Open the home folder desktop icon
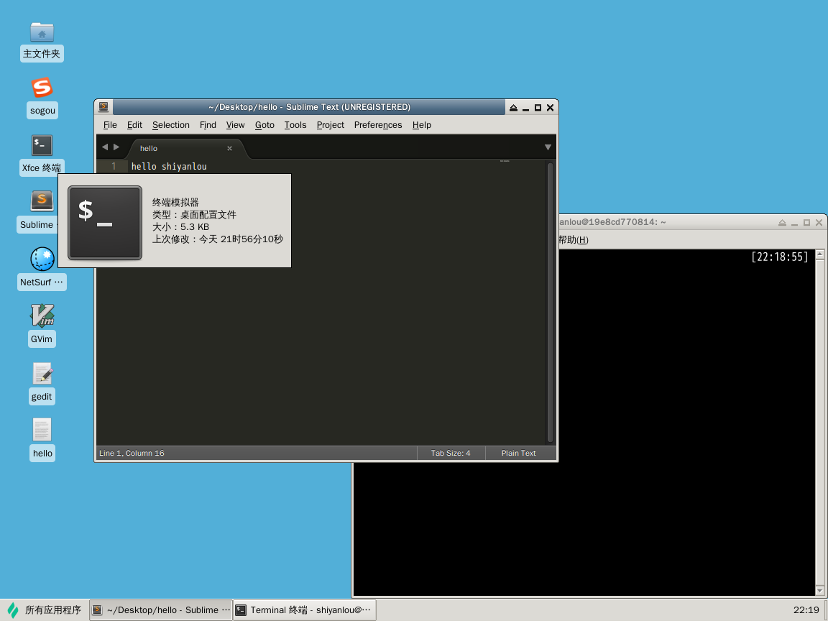 coord(42,32)
